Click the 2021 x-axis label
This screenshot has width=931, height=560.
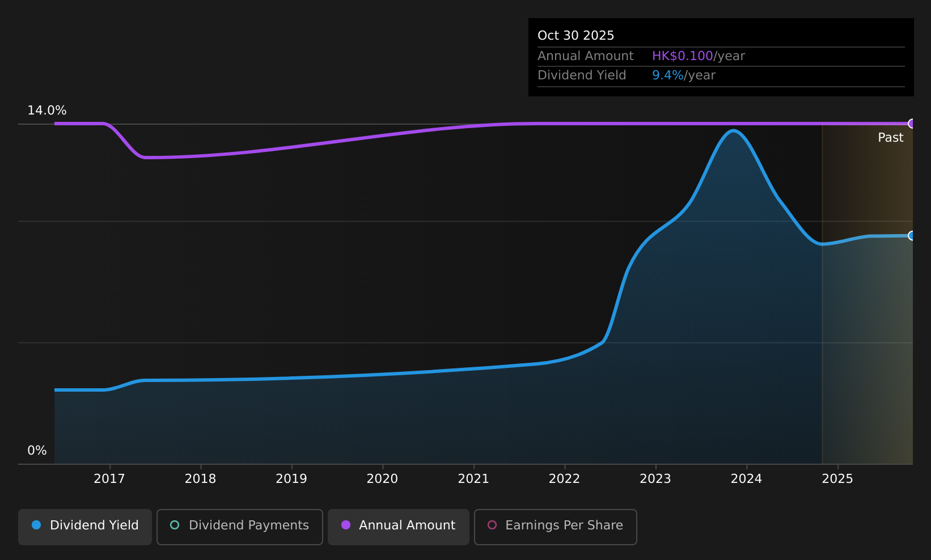pyautogui.click(x=473, y=479)
